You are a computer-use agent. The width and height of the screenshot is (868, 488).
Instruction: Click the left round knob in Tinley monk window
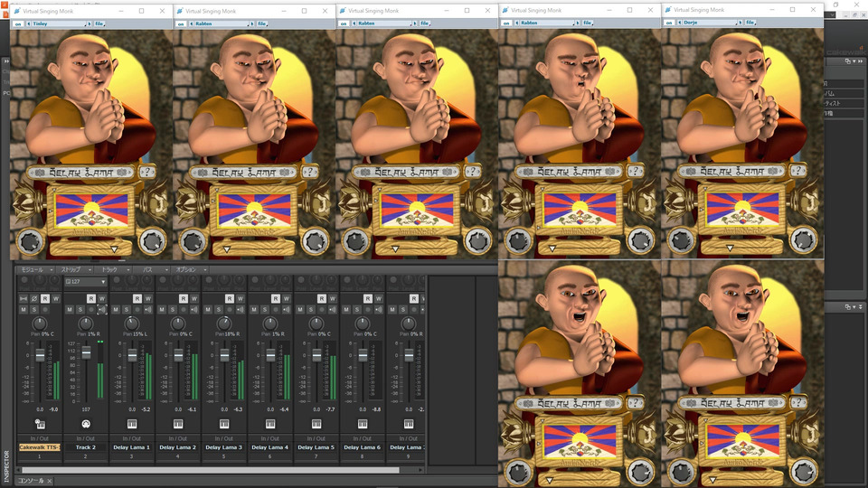(29, 240)
